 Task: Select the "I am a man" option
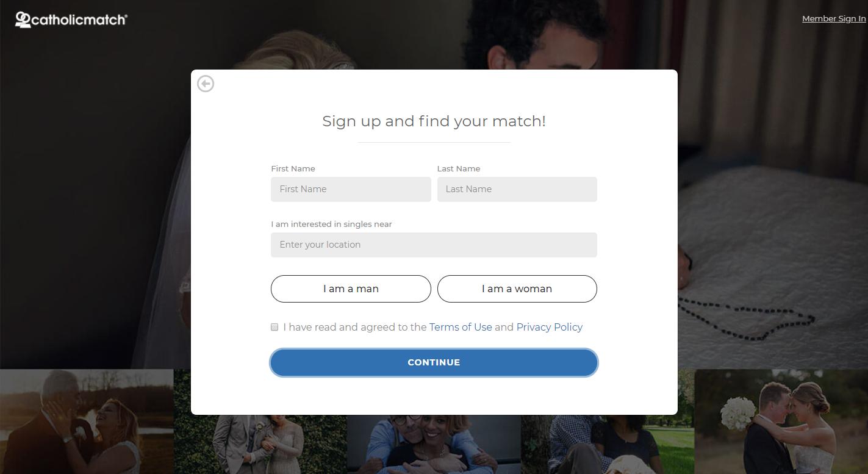coord(351,289)
